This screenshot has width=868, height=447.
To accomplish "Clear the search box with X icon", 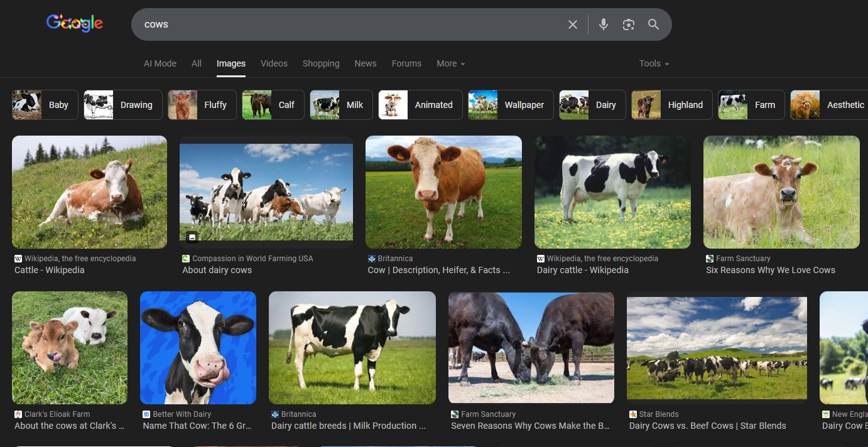I will [x=572, y=24].
